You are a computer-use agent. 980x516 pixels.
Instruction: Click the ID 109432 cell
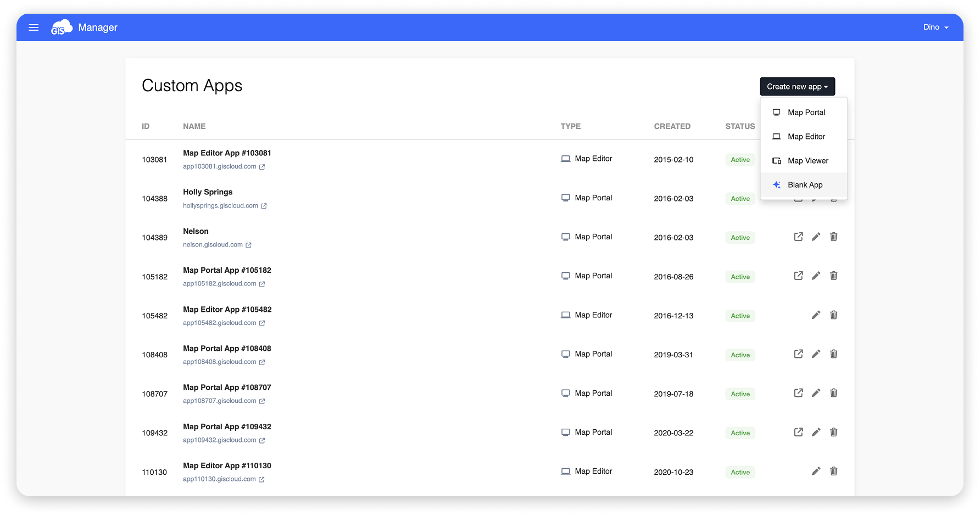coord(155,433)
